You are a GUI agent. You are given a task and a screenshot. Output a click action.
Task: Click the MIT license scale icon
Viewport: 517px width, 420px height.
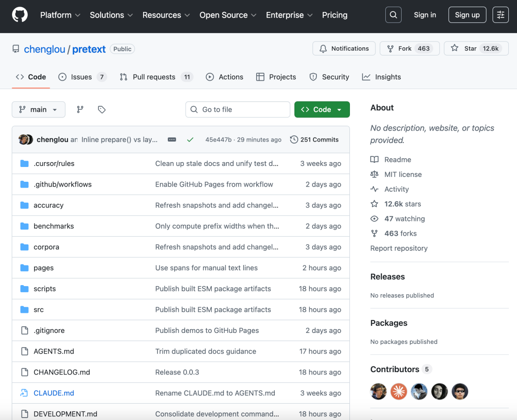[375, 174]
